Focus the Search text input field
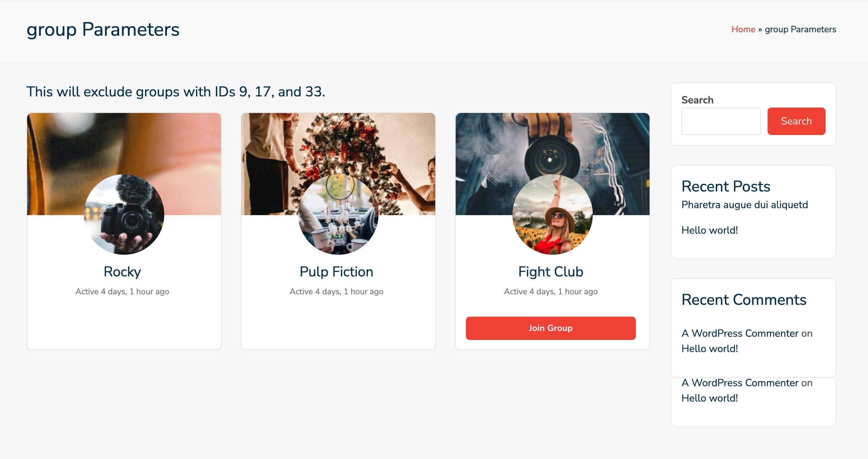This screenshot has width=868, height=459. tap(721, 121)
